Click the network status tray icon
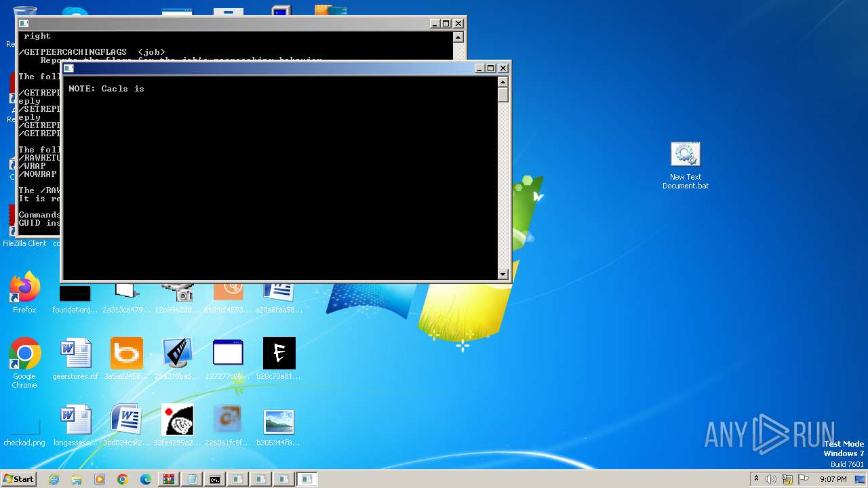Image resolution: width=868 pixels, height=488 pixels. point(787,479)
